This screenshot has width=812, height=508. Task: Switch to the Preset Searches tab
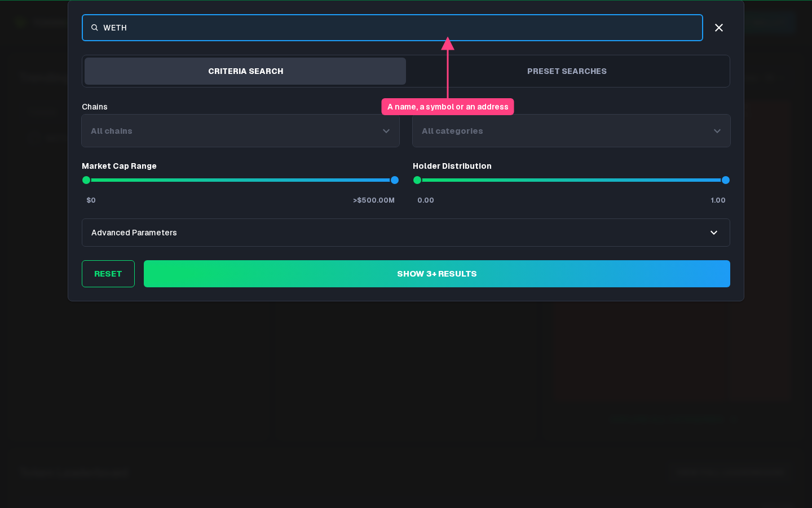click(567, 71)
